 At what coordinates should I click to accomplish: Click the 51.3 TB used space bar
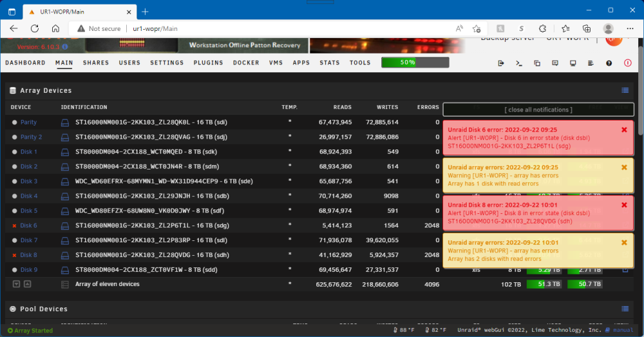coord(544,284)
